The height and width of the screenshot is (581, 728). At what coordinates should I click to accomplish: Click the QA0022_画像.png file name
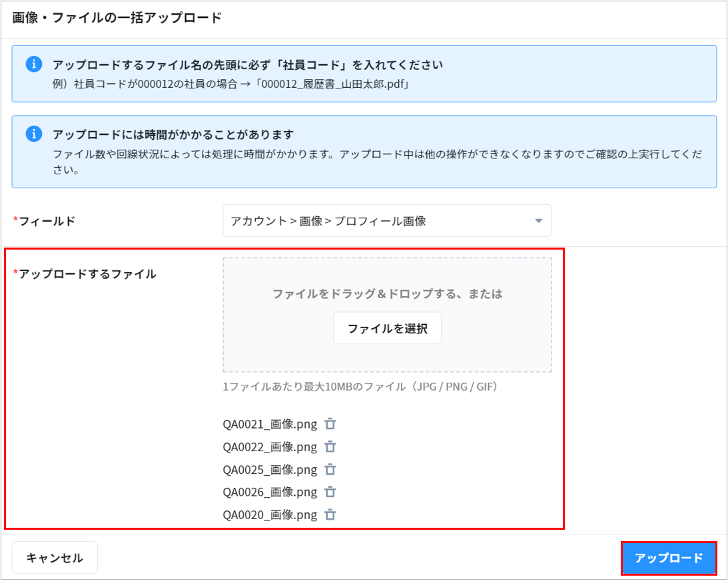pyautogui.click(x=270, y=447)
